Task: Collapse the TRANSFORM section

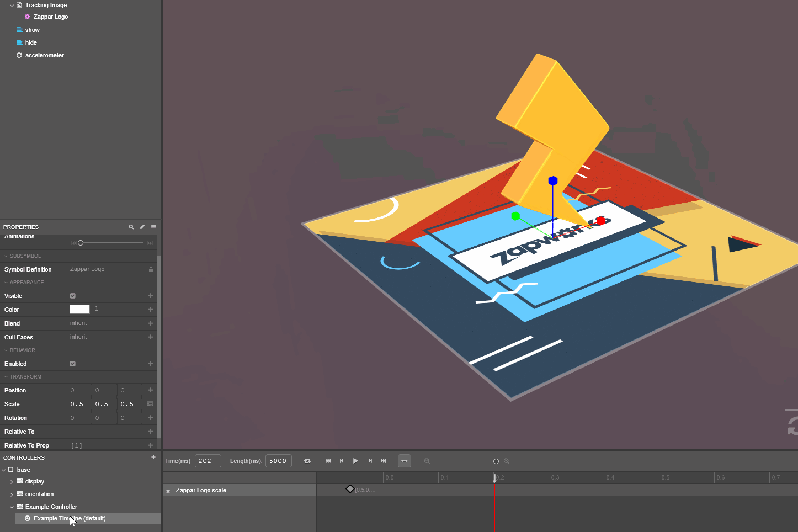Action: pos(6,377)
